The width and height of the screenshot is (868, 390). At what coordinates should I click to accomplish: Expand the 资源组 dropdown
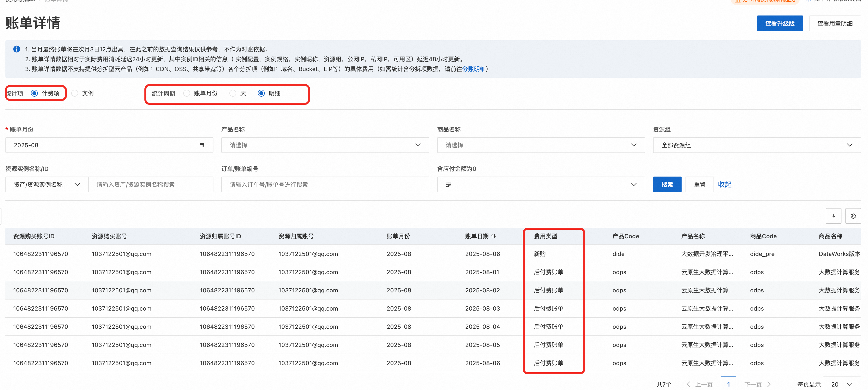click(756, 145)
